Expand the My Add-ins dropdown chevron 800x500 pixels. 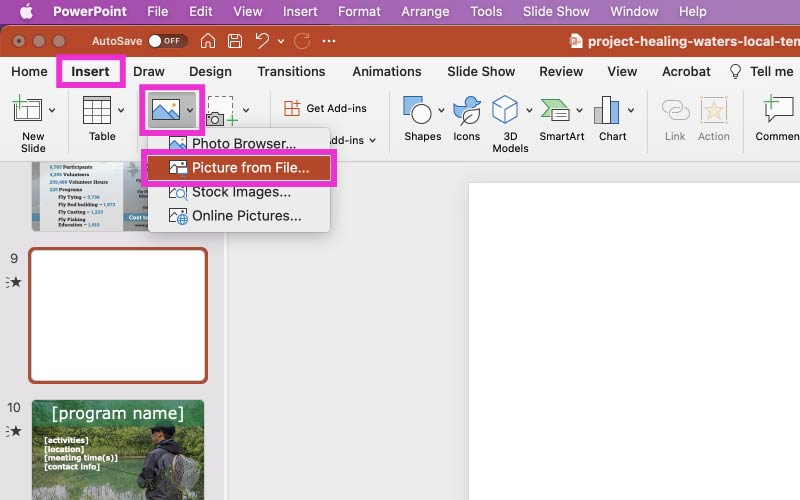pos(373,140)
